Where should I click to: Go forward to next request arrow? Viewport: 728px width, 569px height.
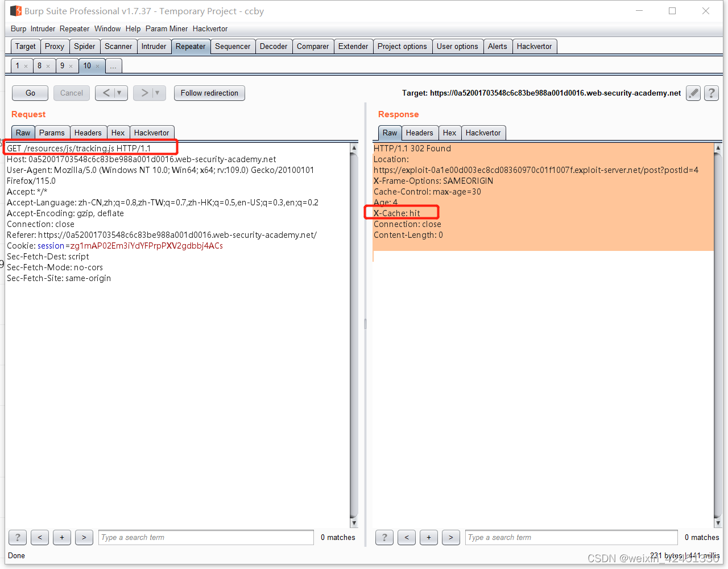[x=144, y=93]
